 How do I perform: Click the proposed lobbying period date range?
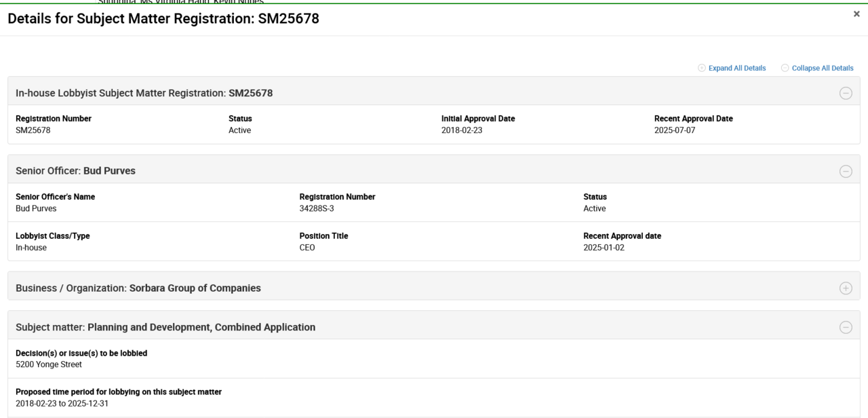point(62,404)
